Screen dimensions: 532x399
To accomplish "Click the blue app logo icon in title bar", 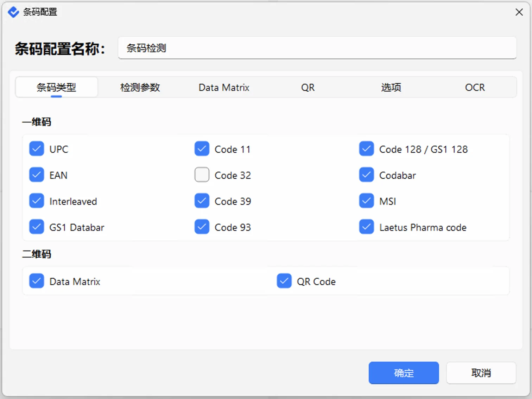I will pyautogui.click(x=13, y=12).
